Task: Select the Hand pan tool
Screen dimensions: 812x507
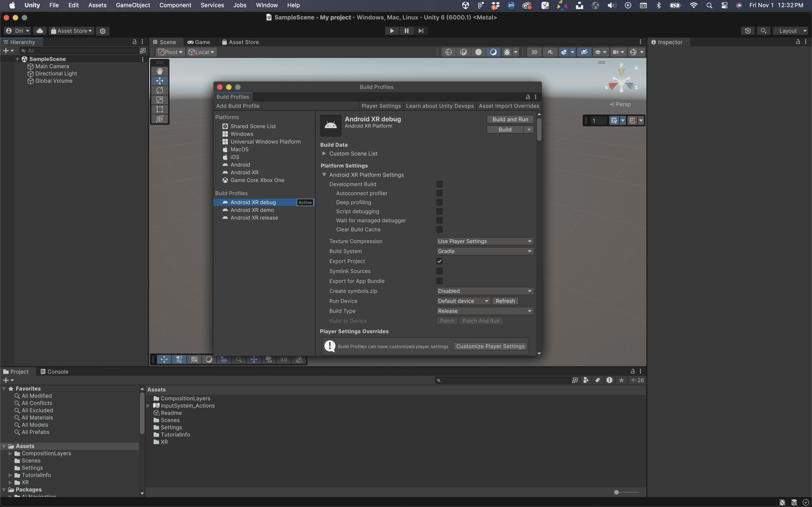Action: pos(160,71)
